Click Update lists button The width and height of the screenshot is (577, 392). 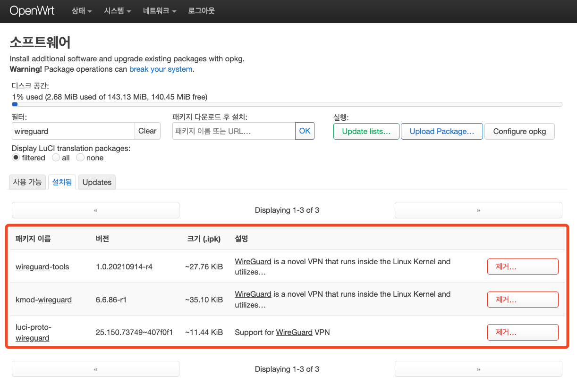pos(366,132)
